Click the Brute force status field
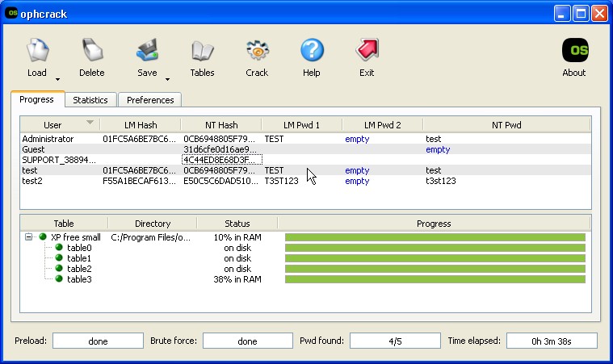 click(248, 341)
